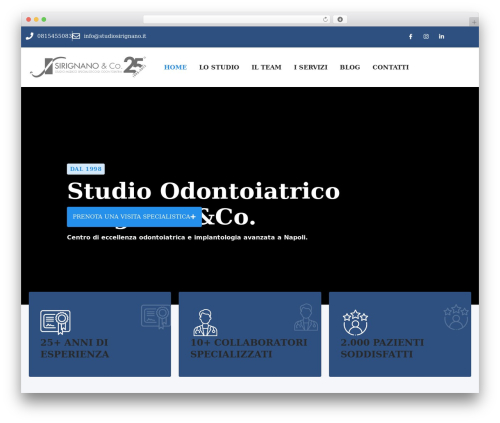Click the 10+ COLLABORATORI SPECIALIZZATI text
This screenshot has height=423, width=500.
249,348
